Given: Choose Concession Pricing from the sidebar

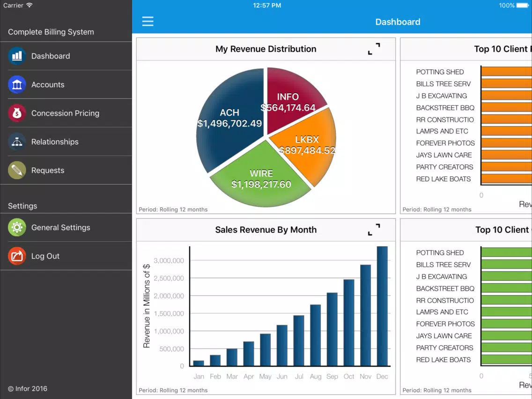Looking at the screenshot, I should click(x=65, y=113).
